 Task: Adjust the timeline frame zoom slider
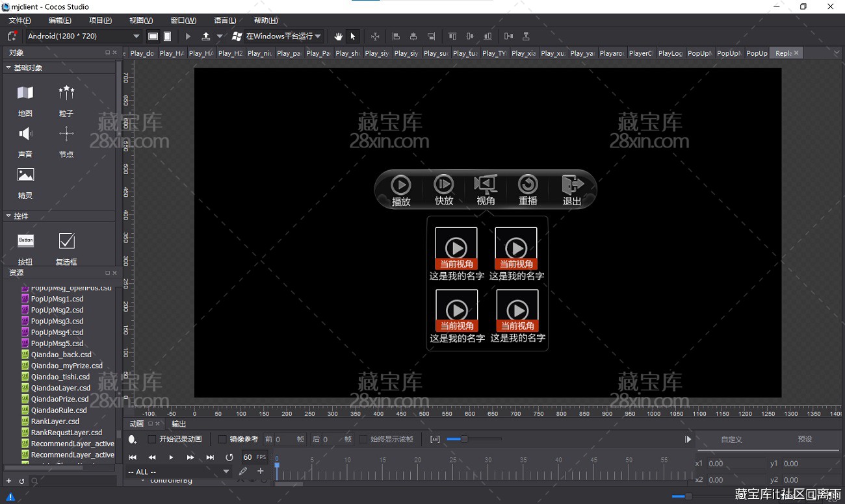(x=463, y=440)
